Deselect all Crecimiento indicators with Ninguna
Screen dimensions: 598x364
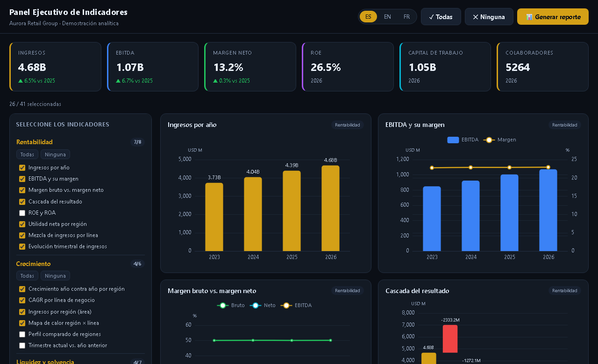click(x=55, y=276)
